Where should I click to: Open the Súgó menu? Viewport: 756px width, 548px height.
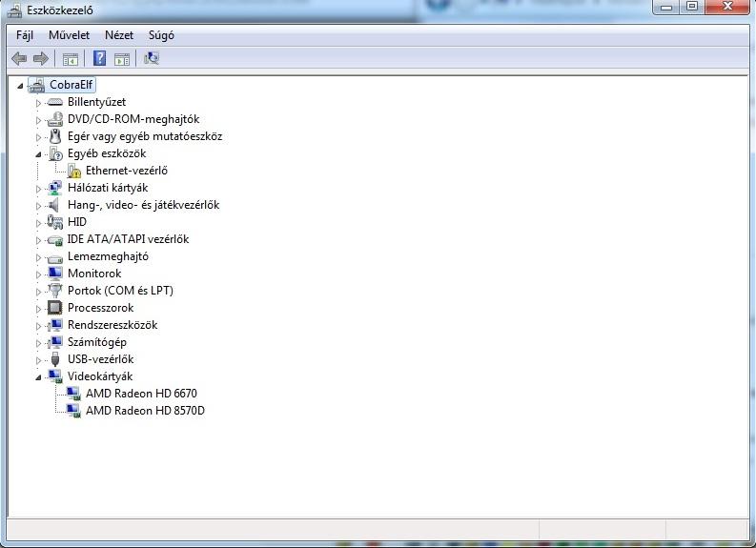[161, 35]
